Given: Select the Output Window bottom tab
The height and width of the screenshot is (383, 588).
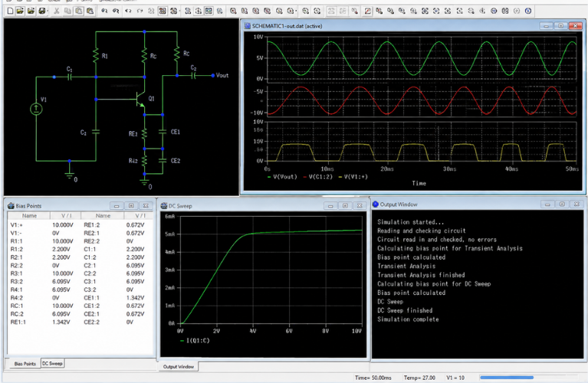Looking at the screenshot, I should point(178,366).
